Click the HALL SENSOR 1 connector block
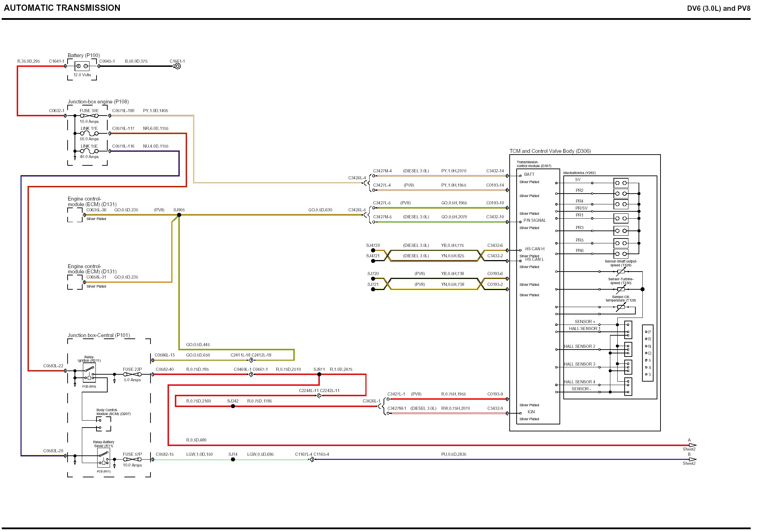 (628, 330)
